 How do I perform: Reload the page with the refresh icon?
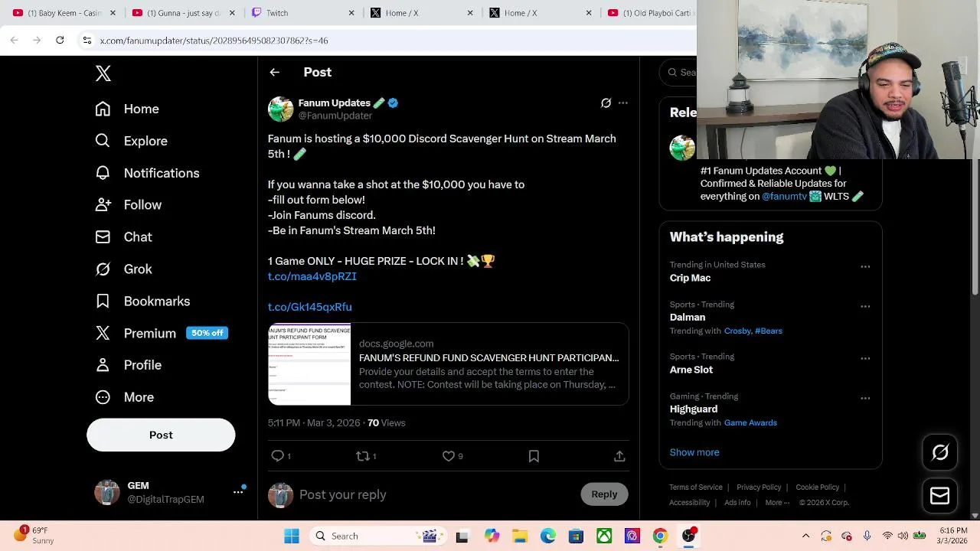[x=60, y=41]
